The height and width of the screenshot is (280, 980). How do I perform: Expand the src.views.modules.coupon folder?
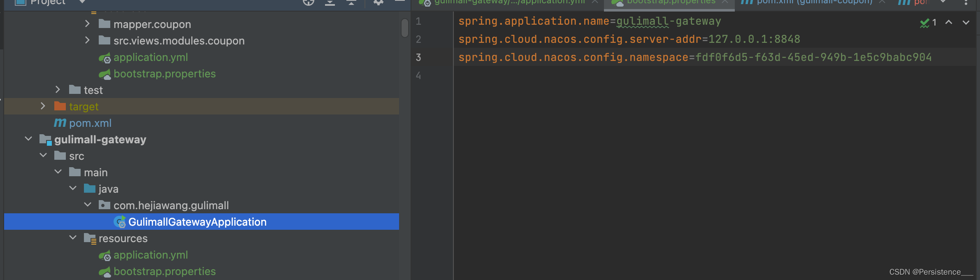coord(87,40)
